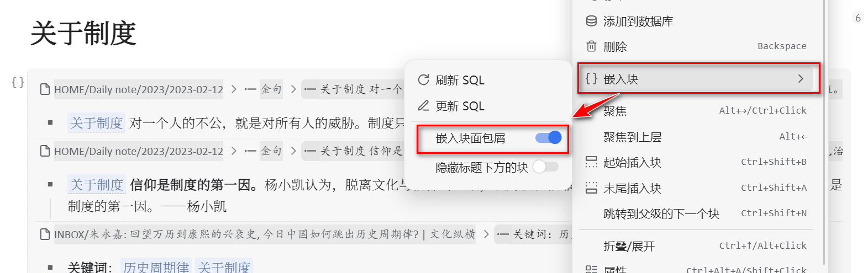868x273 pixels.
Task: Click the trash icon beside 删除
Action: point(591,46)
